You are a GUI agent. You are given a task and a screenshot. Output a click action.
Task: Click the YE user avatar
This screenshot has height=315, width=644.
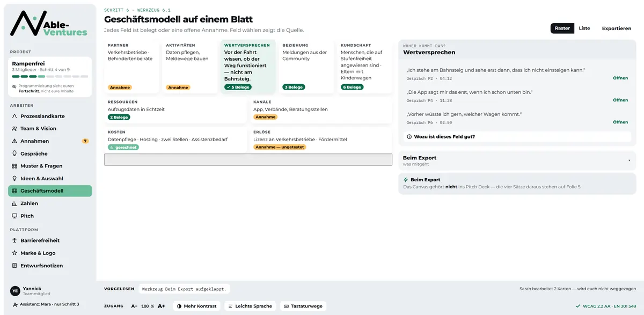[x=15, y=291]
